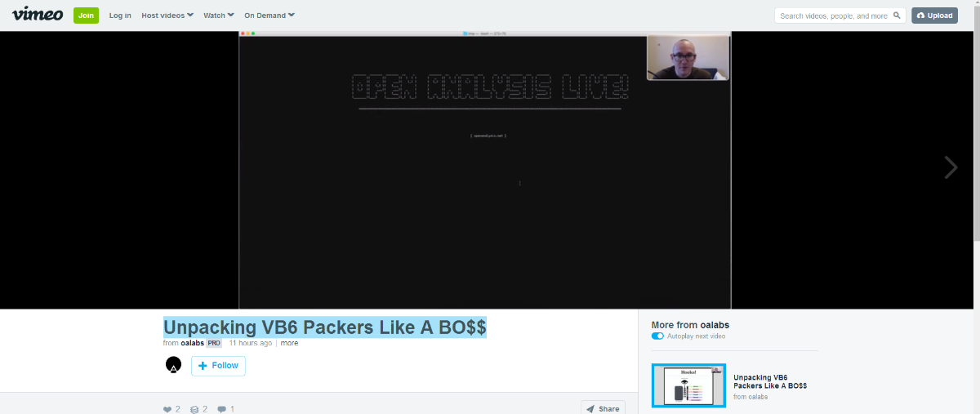Follow oalabs with the Follow button

218,366
